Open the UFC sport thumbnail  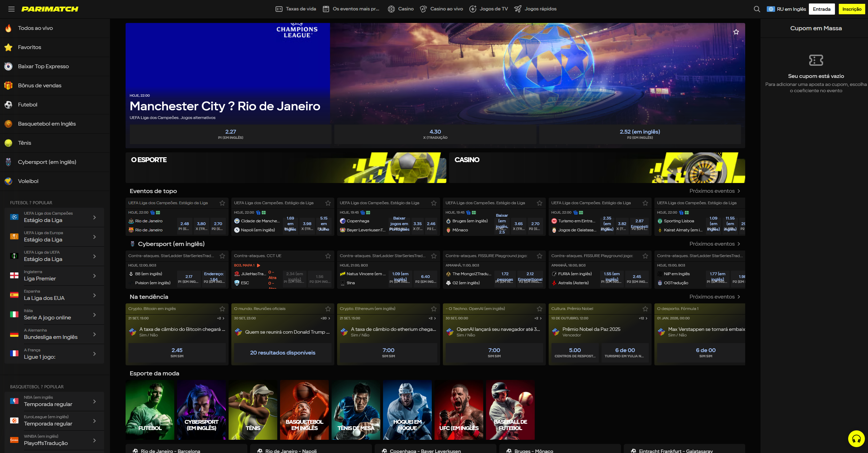point(459,410)
